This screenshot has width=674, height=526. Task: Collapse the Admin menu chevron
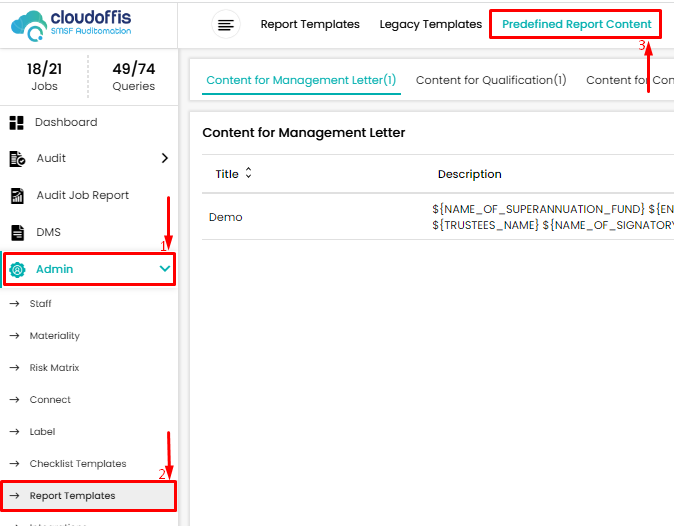click(x=165, y=269)
